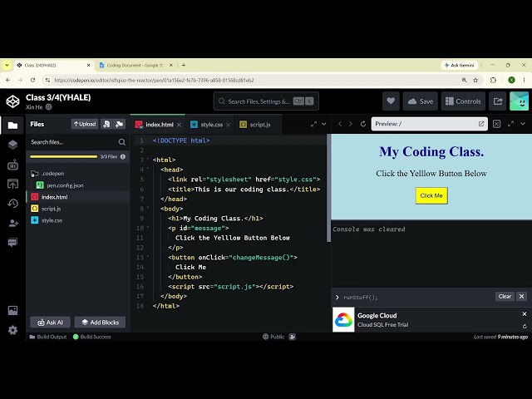Focus the Search files input field
The width and height of the screenshot is (532, 399).
[74, 142]
